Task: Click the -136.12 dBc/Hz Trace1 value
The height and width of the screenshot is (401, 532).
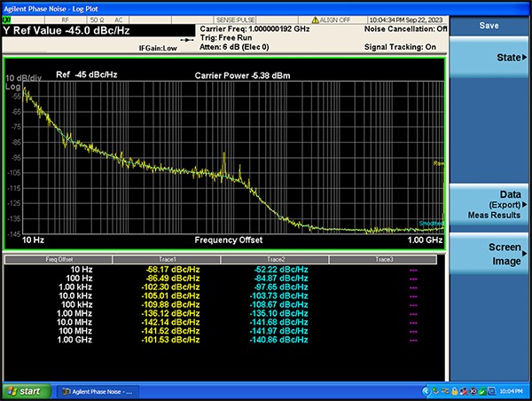Action: click(170, 313)
